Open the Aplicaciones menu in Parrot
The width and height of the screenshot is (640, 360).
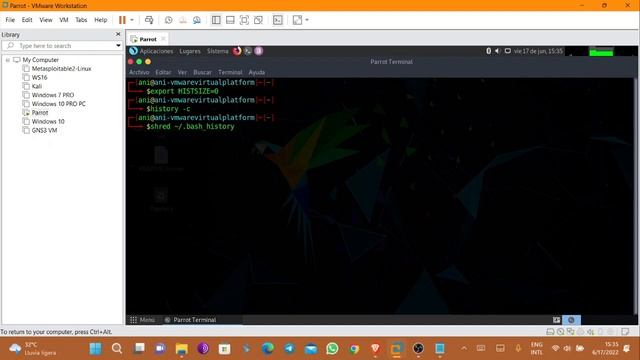click(156, 51)
